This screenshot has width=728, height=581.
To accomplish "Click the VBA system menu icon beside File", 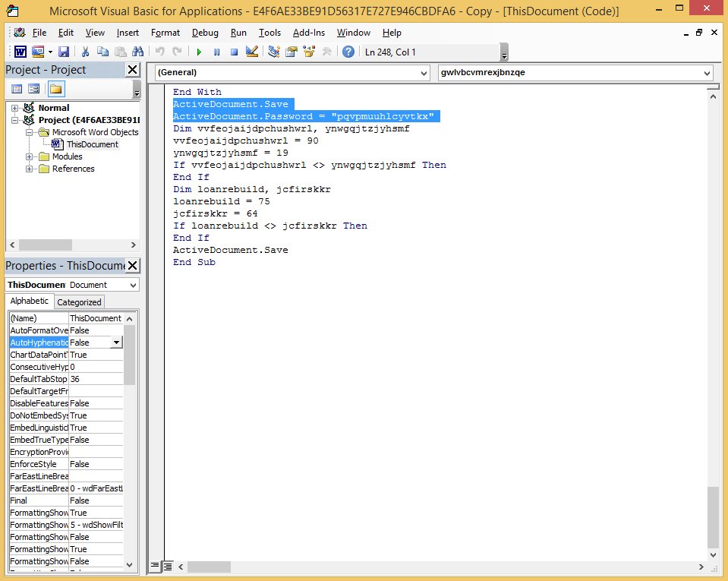I will 20,33.
